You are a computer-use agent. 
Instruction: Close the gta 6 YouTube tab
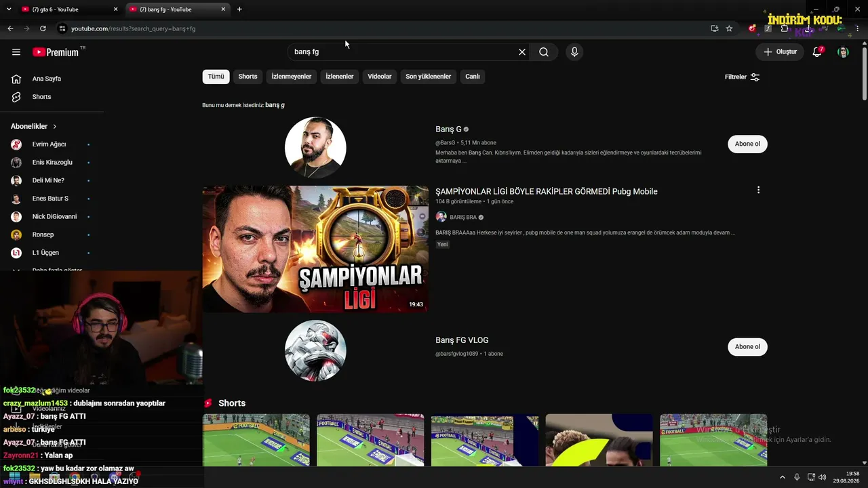(115, 9)
